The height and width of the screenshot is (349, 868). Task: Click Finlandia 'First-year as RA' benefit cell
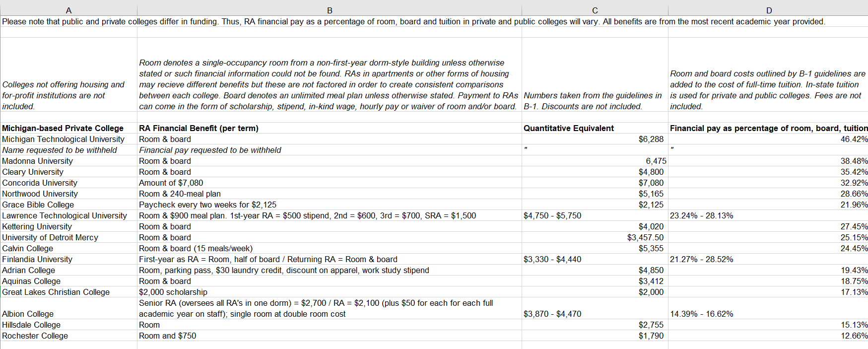coord(330,259)
